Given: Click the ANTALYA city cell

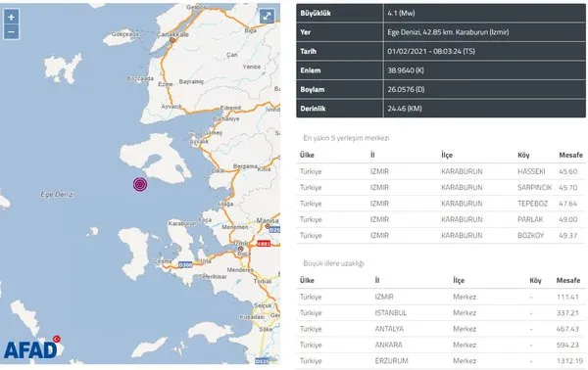Looking at the screenshot, I should 389,329.
